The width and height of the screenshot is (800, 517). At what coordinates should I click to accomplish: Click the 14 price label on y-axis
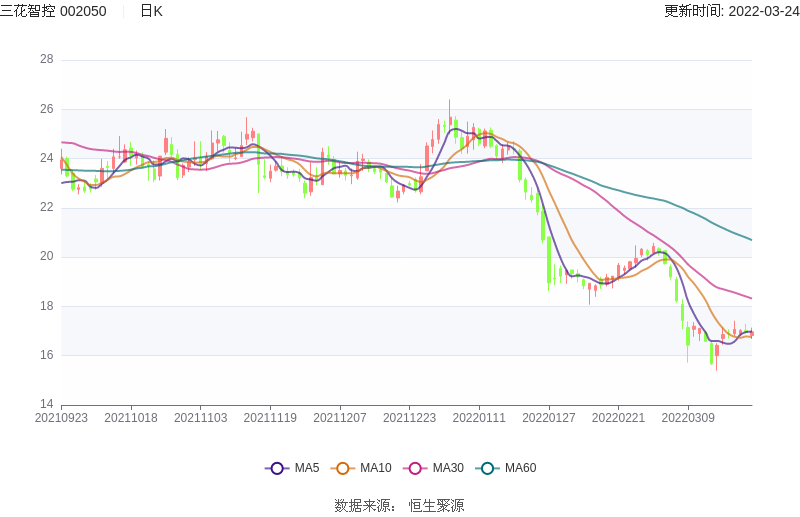click(46, 404)
